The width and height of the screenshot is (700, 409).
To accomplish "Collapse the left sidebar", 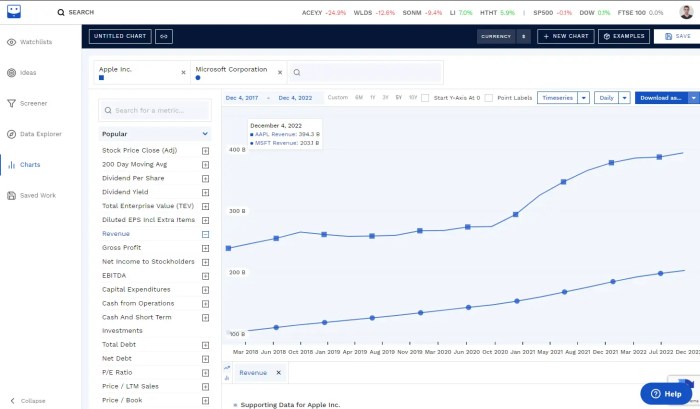I will [27, 401].
